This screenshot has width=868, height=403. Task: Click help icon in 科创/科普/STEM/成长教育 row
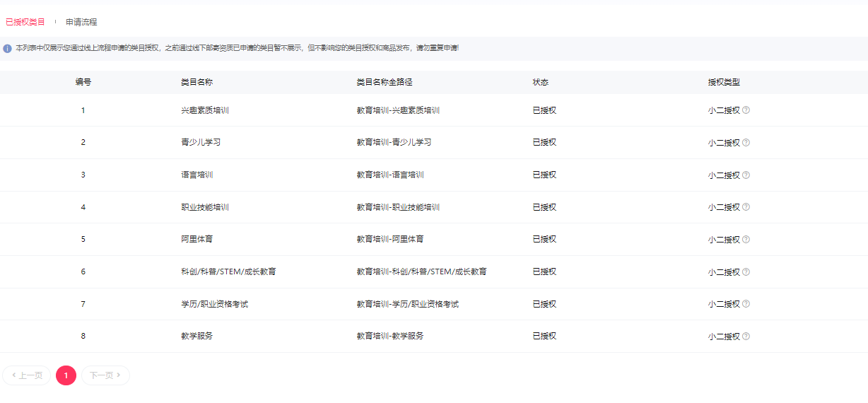746,272
